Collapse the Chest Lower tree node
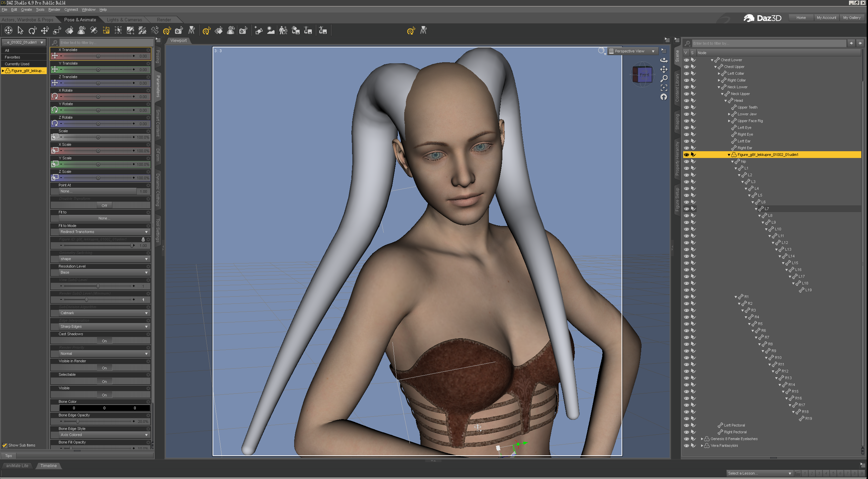Screen dimensions: 868x479 [712, 60]
